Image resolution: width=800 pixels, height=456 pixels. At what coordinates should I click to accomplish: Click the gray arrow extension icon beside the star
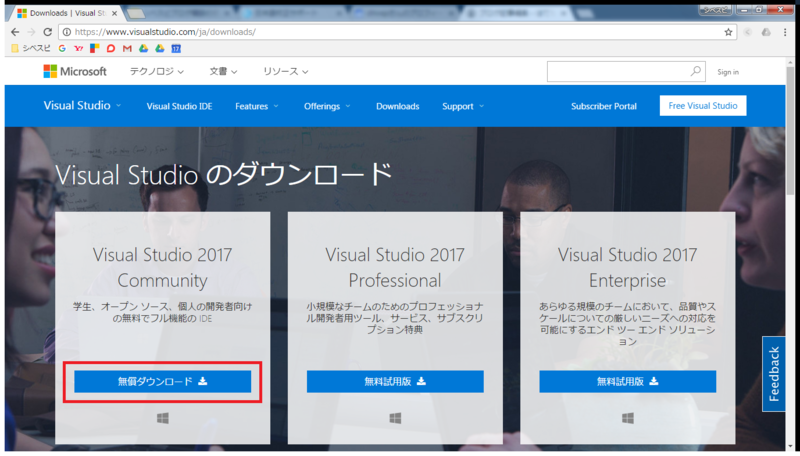[747, 32]
